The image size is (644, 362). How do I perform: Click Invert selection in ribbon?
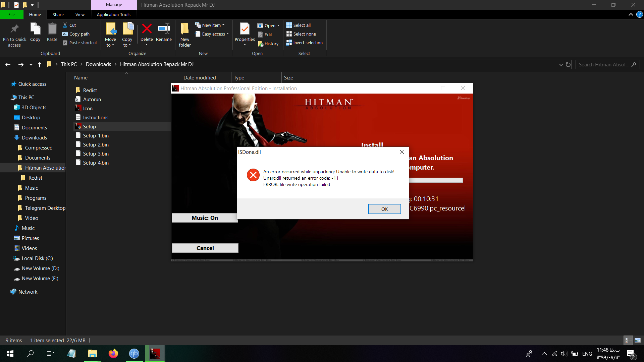[x=305, y=43]
